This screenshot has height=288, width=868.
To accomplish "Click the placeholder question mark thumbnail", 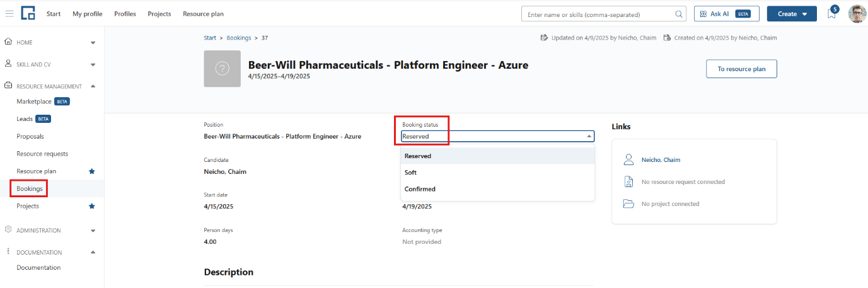I will point(222,69).
